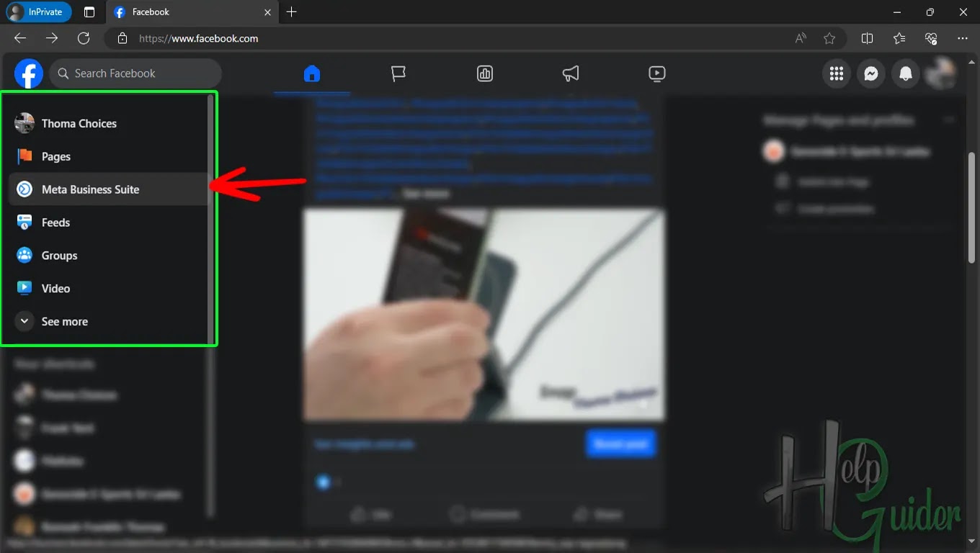Open Pages in the left sidebar
The width and height of the screenshot is (980, 553).
[108, 156]
